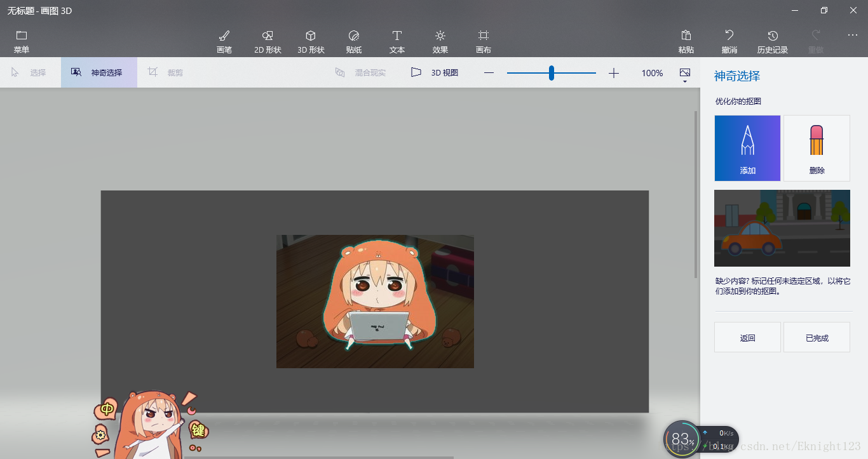Click the 重做 redo button
Viewport: 868px width, 459px height.
816,42
